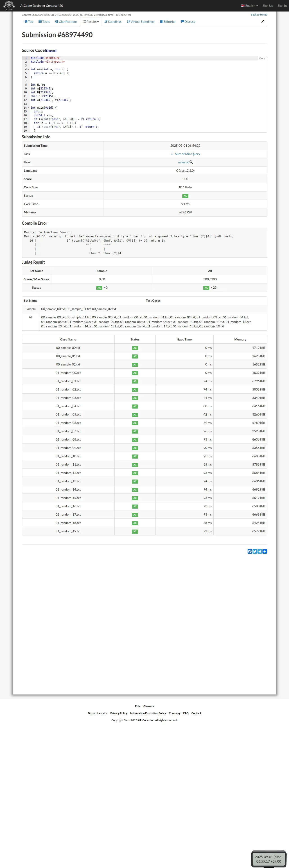Viewport: 289px width, 868px height.
Task: Open the Privacy Policy footer link
Action: [119, 713]
